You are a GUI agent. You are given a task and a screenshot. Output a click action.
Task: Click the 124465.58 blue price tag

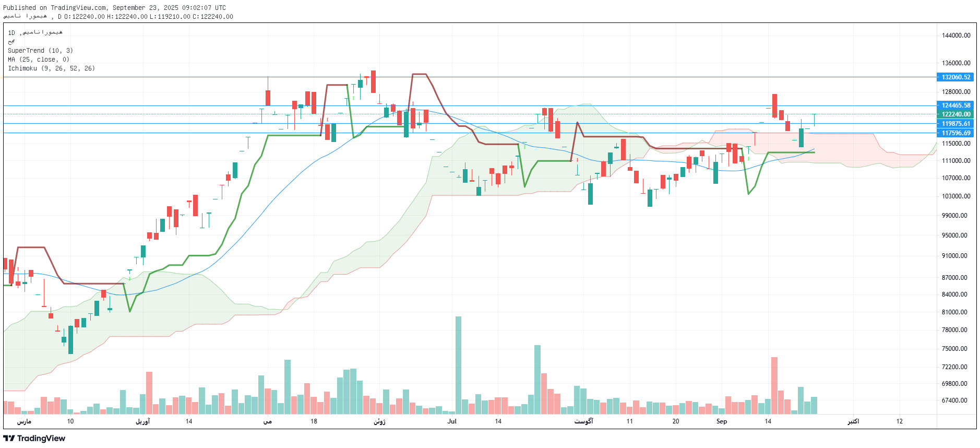[955, 105]
